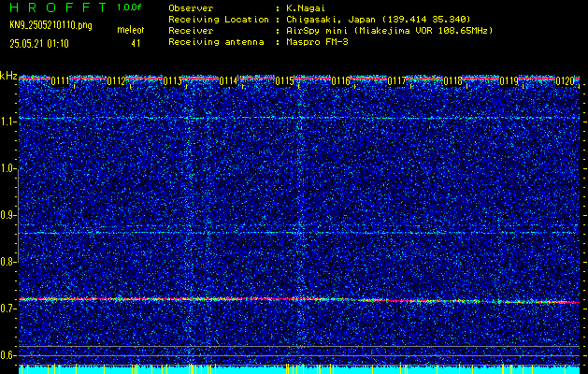Viewport: 588px width, 374px height.
Task: Click the meteor count value 41
Action: pyautogui.click(x=136, y=44)
